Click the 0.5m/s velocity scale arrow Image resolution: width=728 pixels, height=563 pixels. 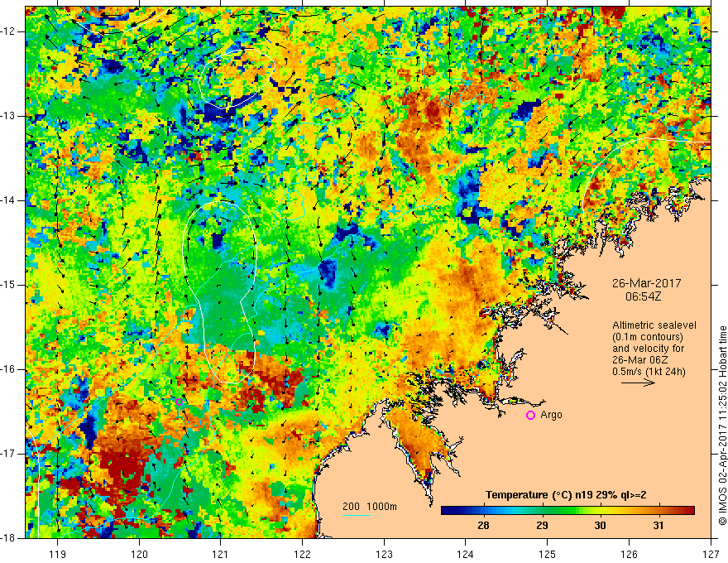638,383
